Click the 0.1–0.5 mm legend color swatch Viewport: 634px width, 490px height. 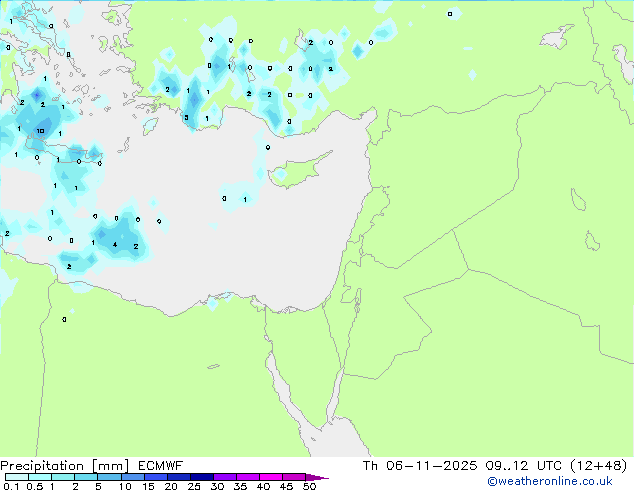[17, 477]
